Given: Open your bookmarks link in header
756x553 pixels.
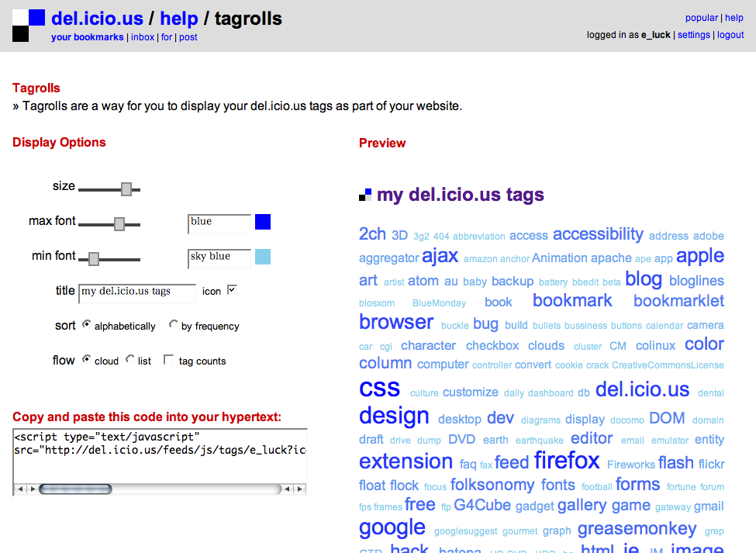Looking at the screenshot, I should (x=87, y=37).
